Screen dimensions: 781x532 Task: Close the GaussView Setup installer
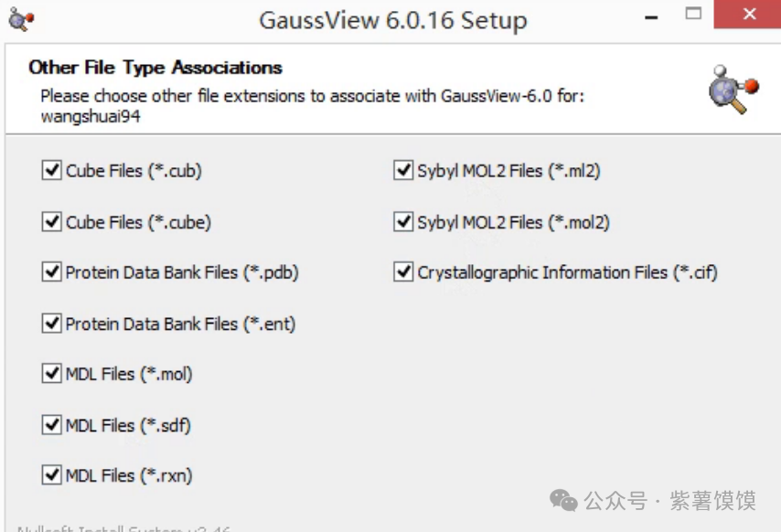tap(750, 16)
